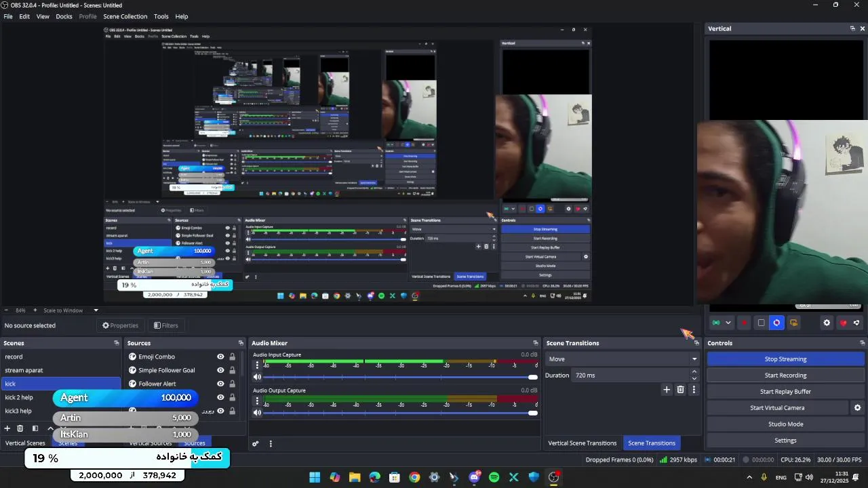Click Start Replay Buffer button
Screen dimensions: 868x488
pyautogui.click(x=785, y=392)
